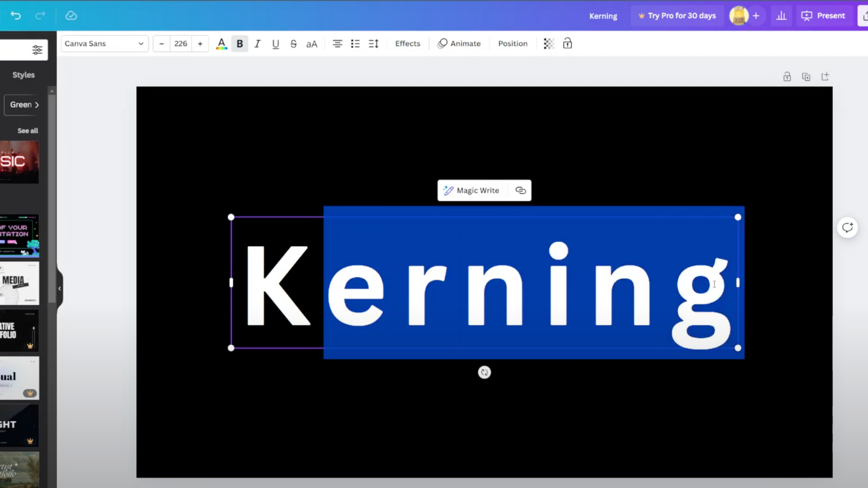Select the serif 'ual' white template thumbnail
The image size is (868, 488).
[19, 378]
